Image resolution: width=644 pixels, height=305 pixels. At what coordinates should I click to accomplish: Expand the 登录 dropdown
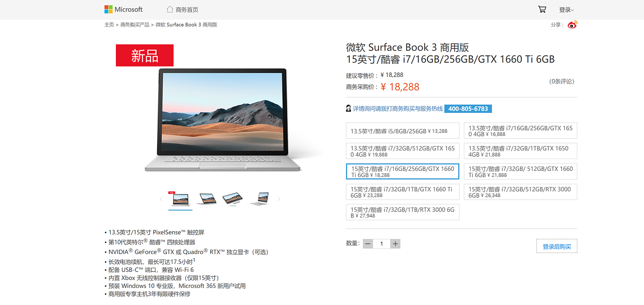point(566,10)
